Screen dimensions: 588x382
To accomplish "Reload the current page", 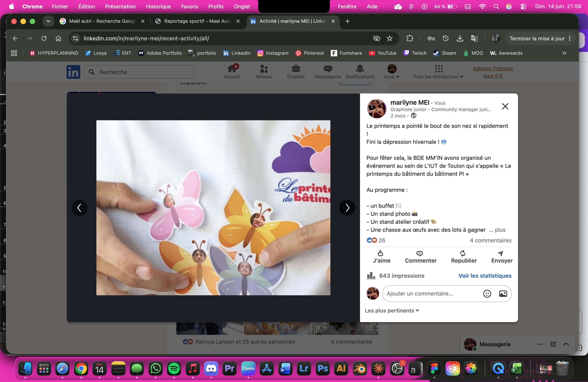I will click(x=44, y=38).
